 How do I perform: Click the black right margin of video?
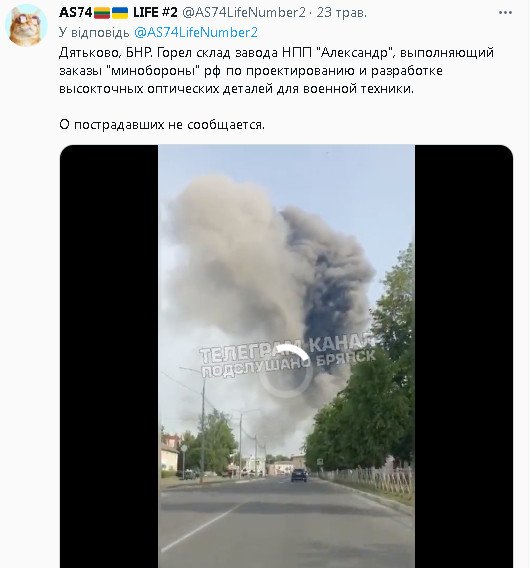464,356
